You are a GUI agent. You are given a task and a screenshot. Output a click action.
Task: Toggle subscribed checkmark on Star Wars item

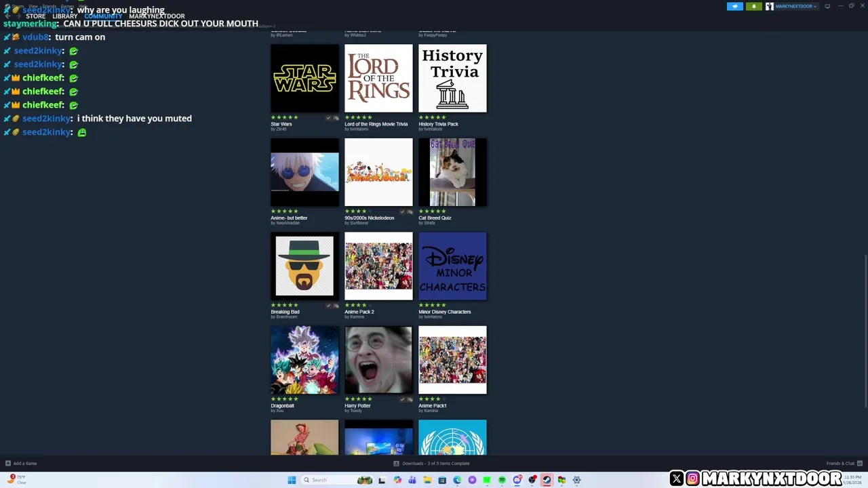point(329,118)
